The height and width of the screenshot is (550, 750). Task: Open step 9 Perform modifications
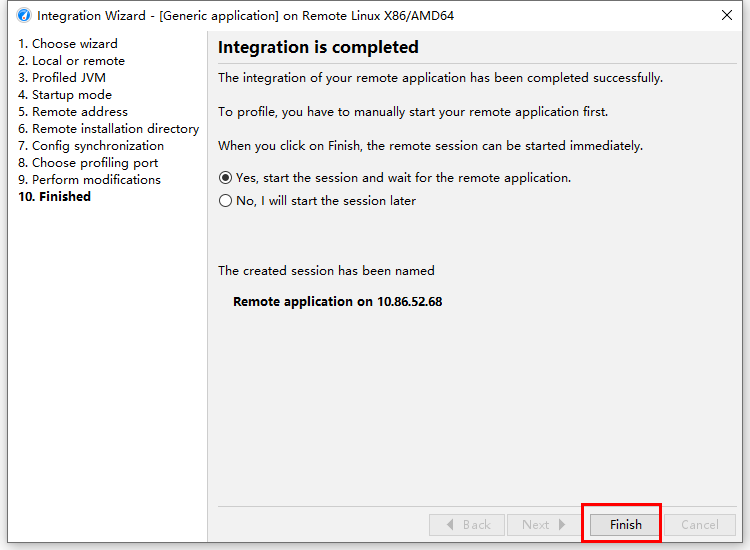(89, 180)
